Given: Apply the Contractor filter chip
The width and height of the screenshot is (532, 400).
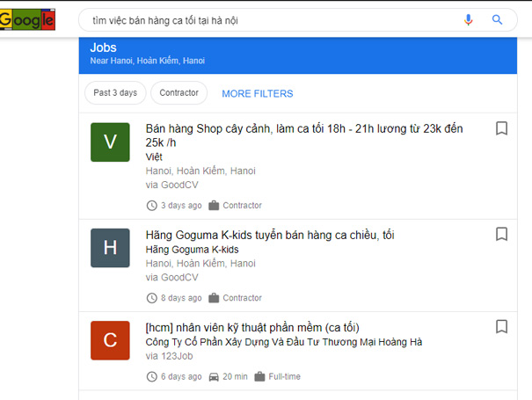Looking at the screenshot, I should tap(179, 92).
